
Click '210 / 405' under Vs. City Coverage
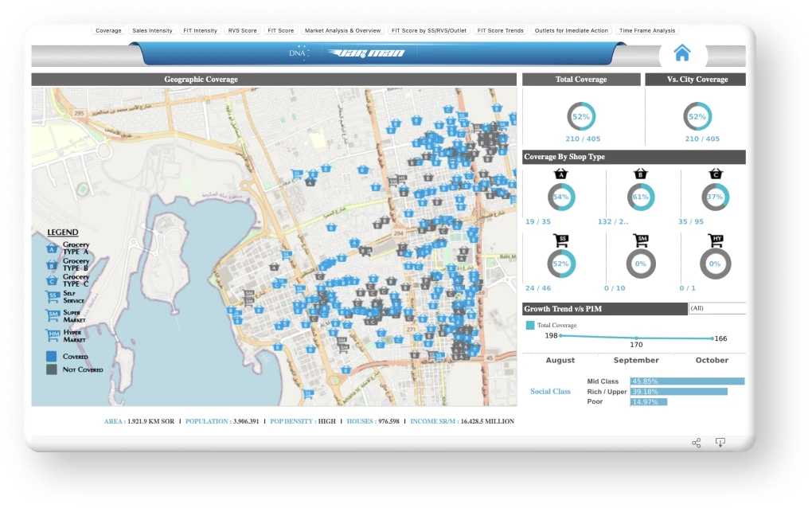coord(701,139)
